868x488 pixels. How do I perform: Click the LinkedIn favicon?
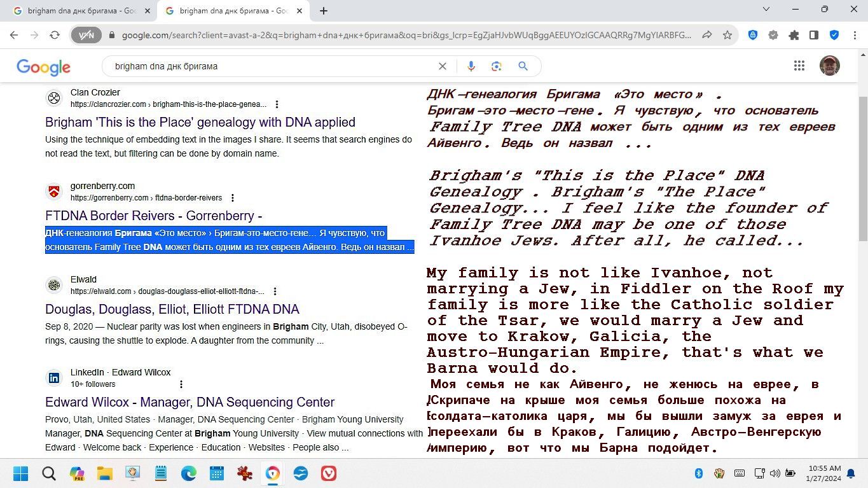(x=54, y=378)
